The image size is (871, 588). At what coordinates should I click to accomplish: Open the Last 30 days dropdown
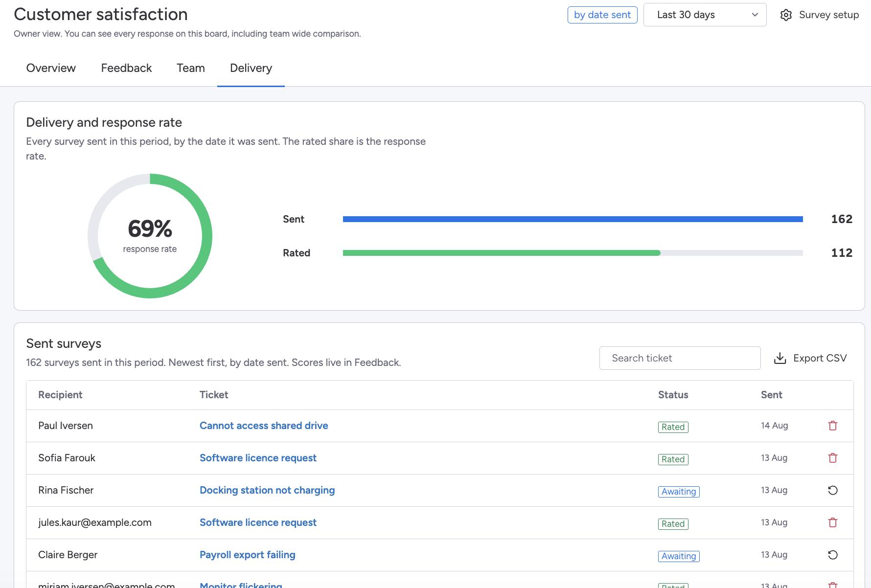[x=705, y=15]
